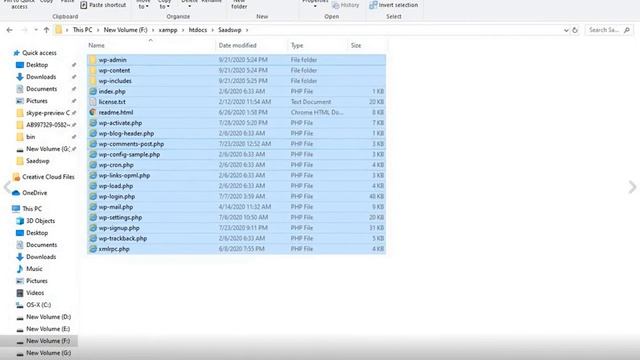Select the wp-settings.php file
Viewport: 640px width, 360px height.
236,218
